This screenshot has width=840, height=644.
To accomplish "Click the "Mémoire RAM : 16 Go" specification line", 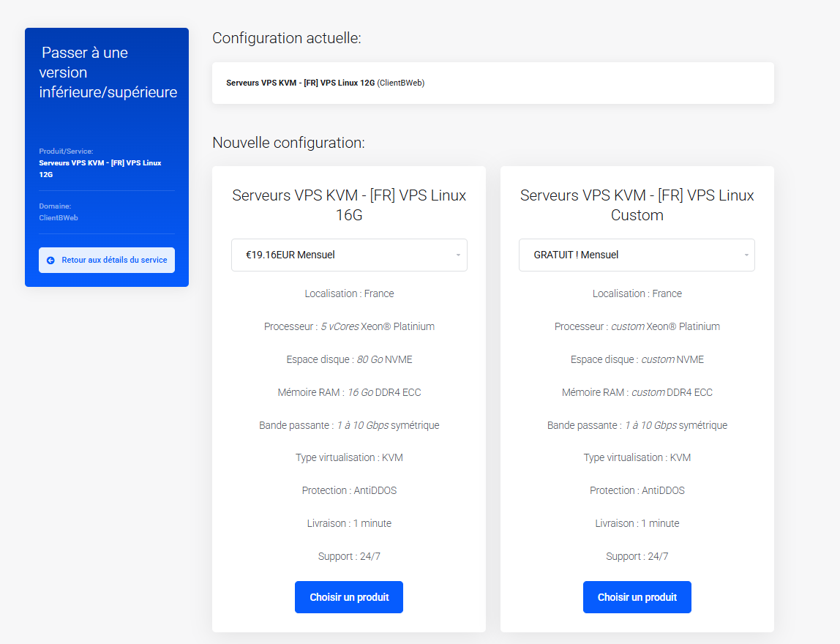I will click(349, 392).
